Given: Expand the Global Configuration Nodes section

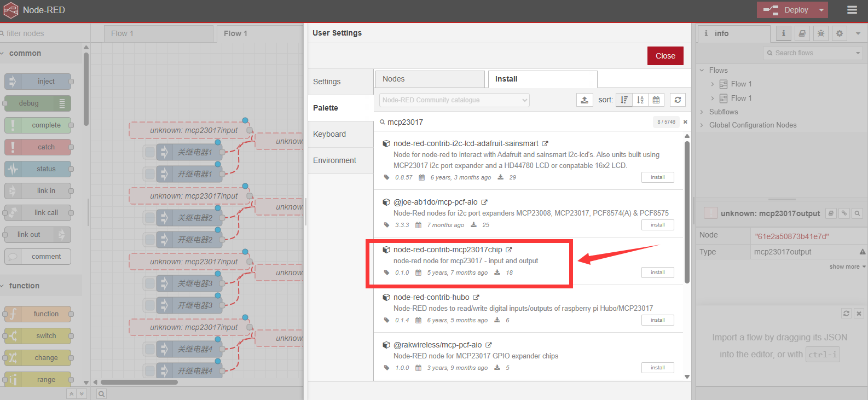Looking at the screenshot, I should pos(702,125).
